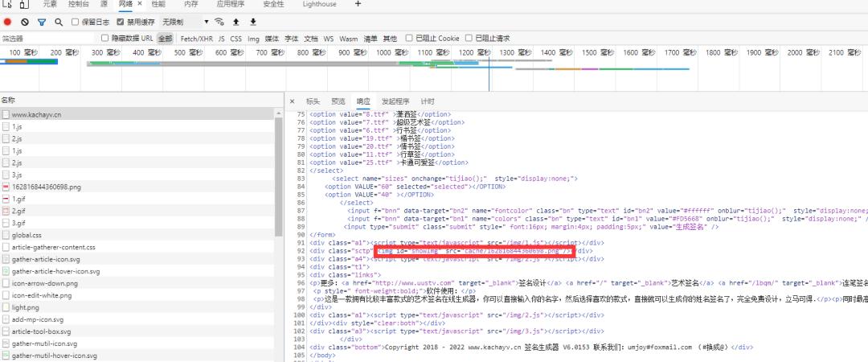Select the 2.gif request row
The image size is (868, 362).
137,212
